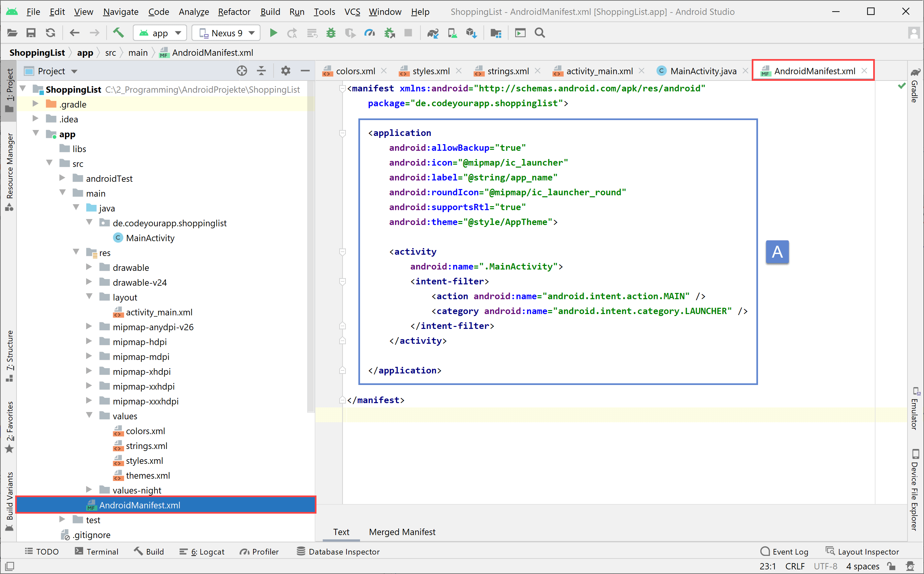The height and width of the screenshot is (574, 924).
Task: Expand the .idea folder
Action: [35, 118]
